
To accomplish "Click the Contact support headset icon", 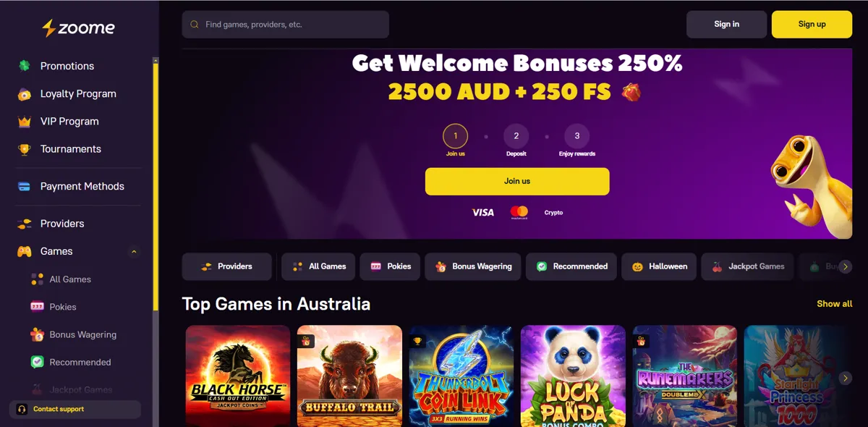I will coord(22,409).
